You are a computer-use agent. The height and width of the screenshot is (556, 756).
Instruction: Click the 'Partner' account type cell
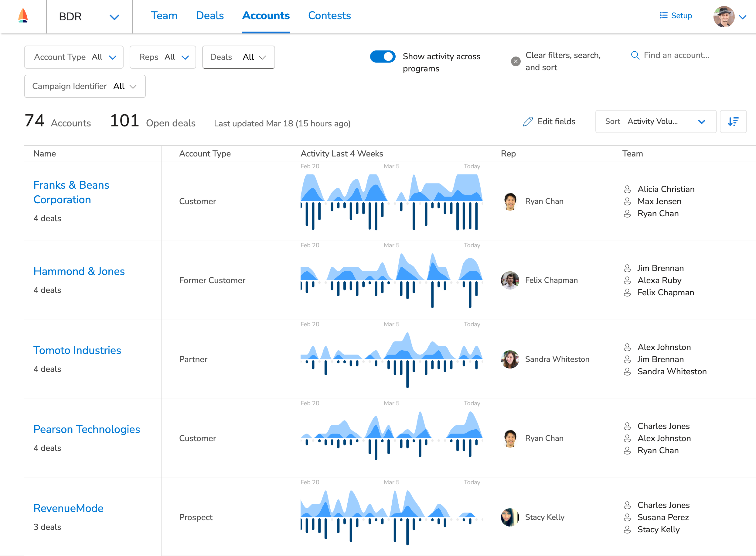click(193, 359)
